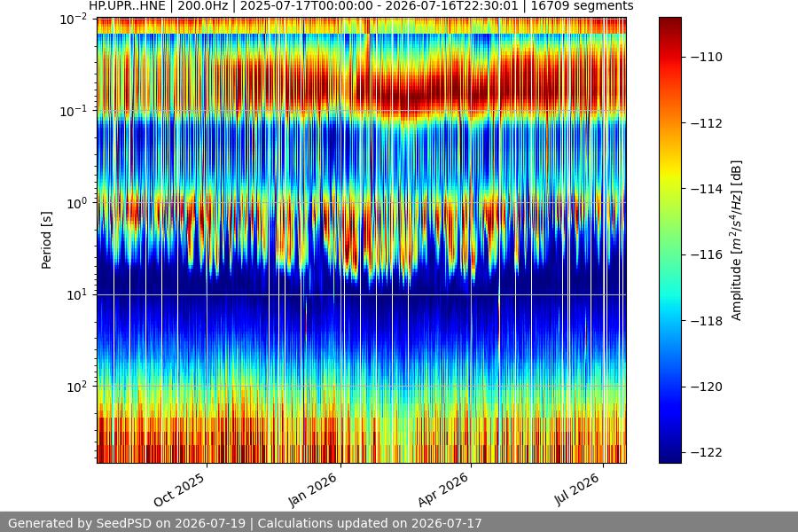Click the 10^-2 period tick label

coord(74,20)
